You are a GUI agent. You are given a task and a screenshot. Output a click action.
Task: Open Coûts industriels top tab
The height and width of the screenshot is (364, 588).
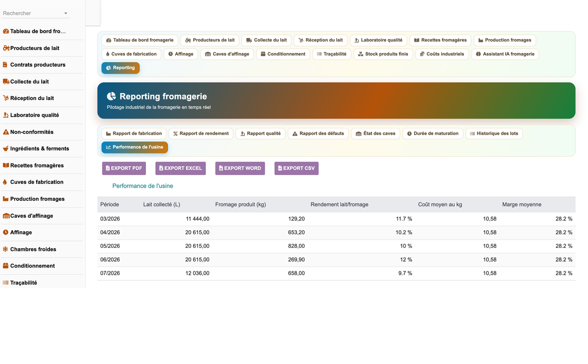tap(442, 54)
